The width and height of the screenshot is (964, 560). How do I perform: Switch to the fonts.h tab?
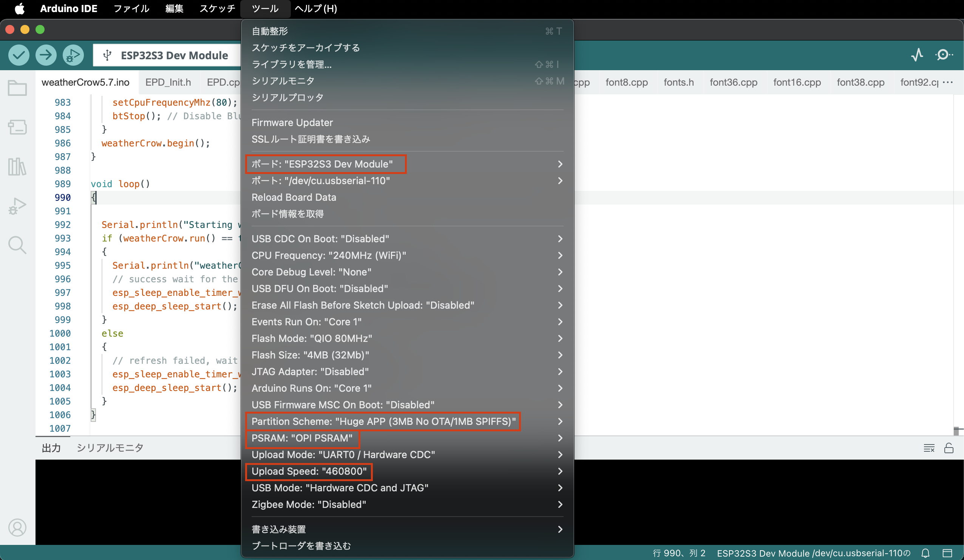pos(678,82)
